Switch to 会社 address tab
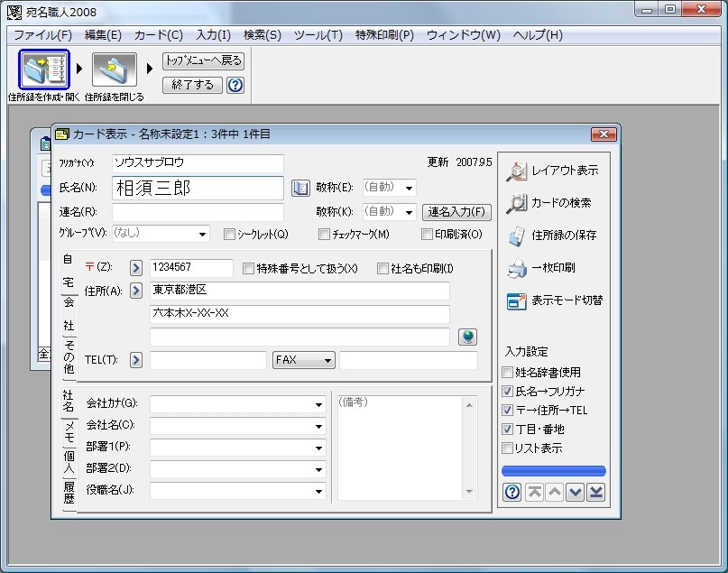The height and width of the screenshot is (573, 728). tap(69, 314)
